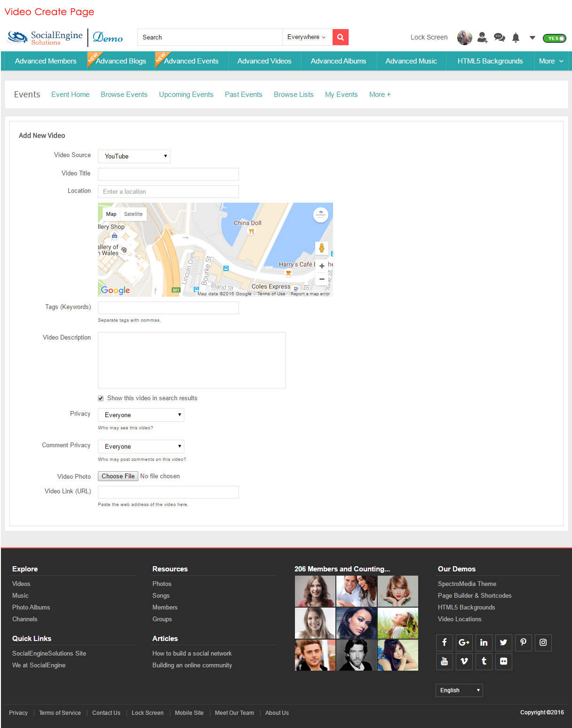Click the Vimeo icon in footer
572x728 pixels.
pyautogui.click(x=464, y=661)
